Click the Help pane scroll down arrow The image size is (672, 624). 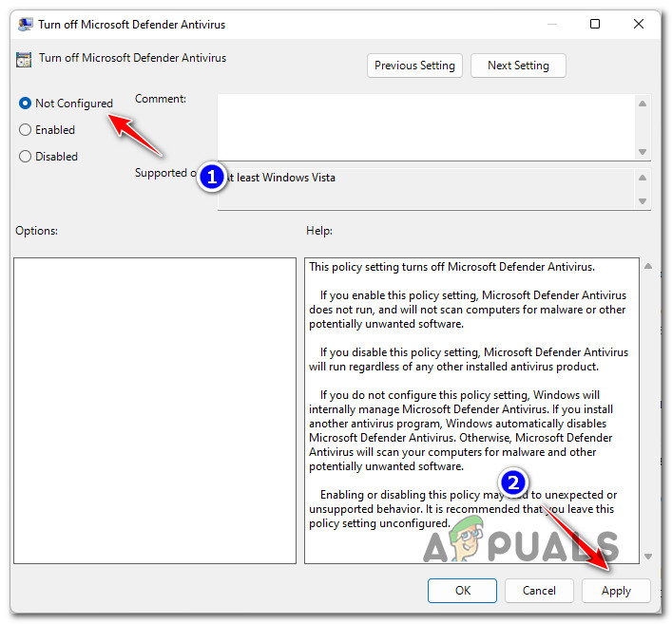(648, 557)
